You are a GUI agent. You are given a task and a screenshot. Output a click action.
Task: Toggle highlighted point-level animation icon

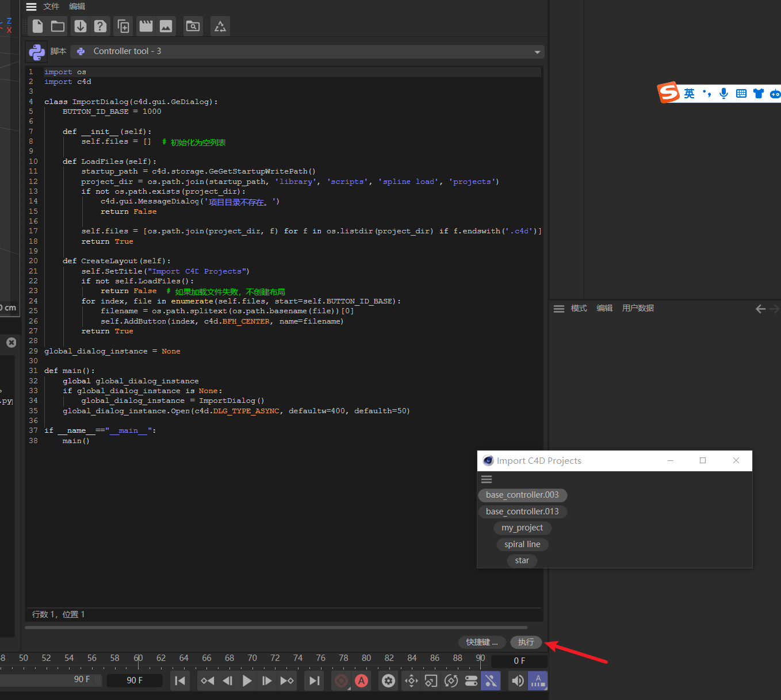491,681
